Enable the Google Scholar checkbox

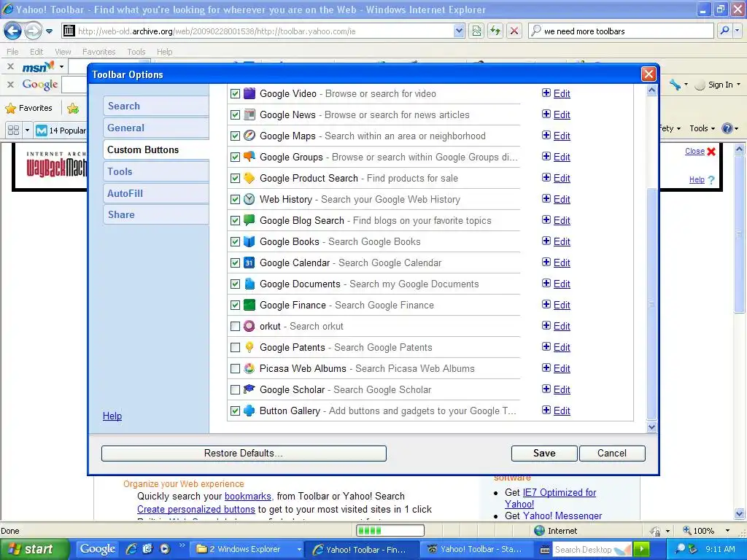tap(235, 389)
